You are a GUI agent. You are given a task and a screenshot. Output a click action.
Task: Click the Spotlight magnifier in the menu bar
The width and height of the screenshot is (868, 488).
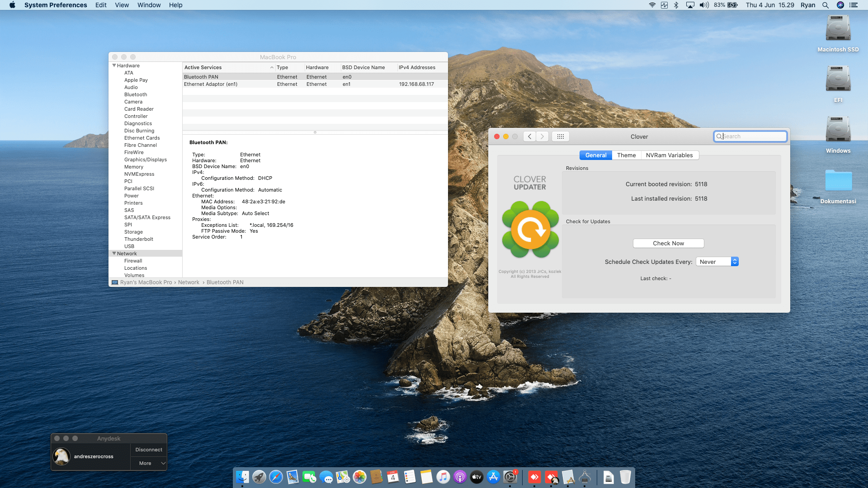tap(826, 5)
